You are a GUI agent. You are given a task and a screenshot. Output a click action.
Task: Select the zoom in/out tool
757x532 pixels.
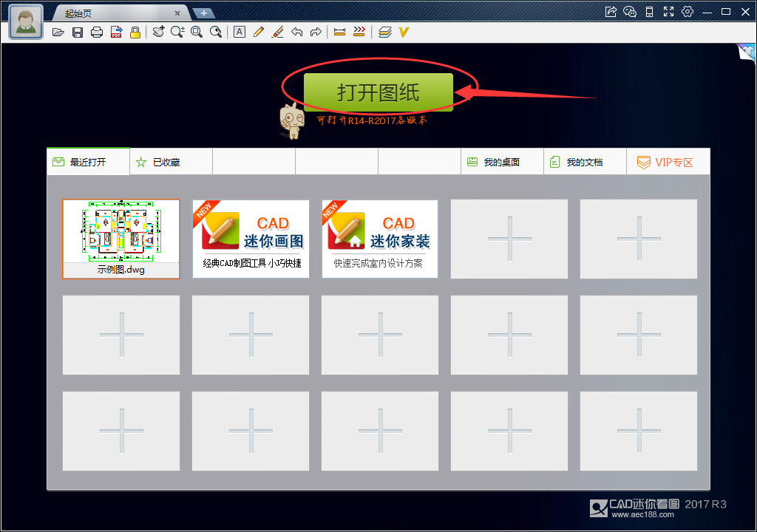click(177, 32)
